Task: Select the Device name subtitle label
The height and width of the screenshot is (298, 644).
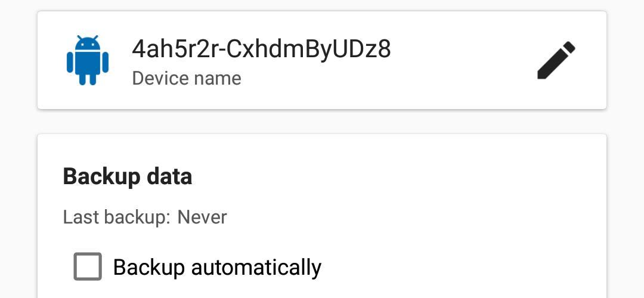Action: [x=187, y=79]
